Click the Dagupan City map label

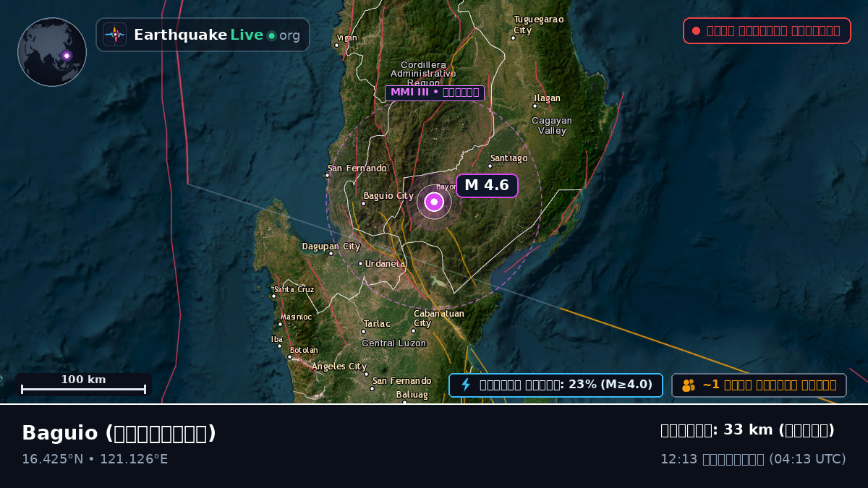coord(331,247)
